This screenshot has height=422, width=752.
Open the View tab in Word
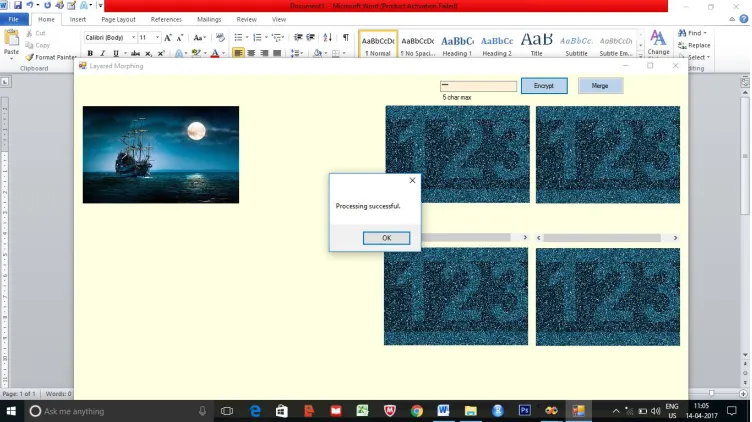[279, 19]
